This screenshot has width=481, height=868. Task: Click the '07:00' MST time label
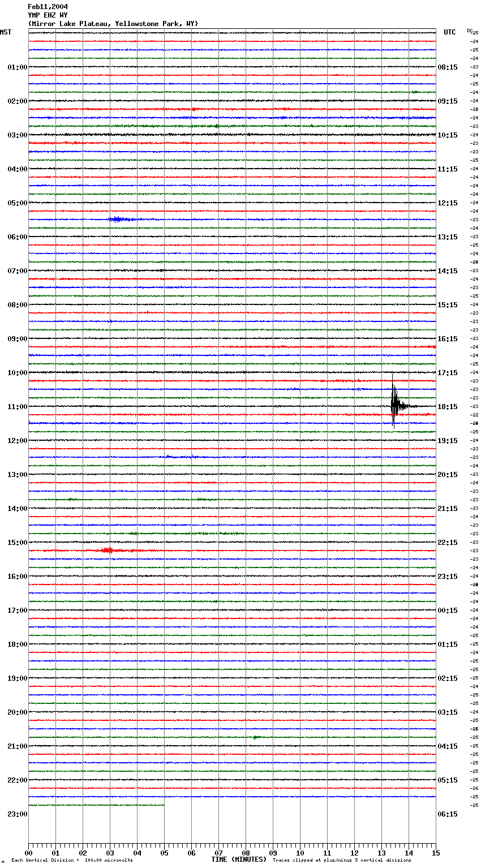point(18,271)
